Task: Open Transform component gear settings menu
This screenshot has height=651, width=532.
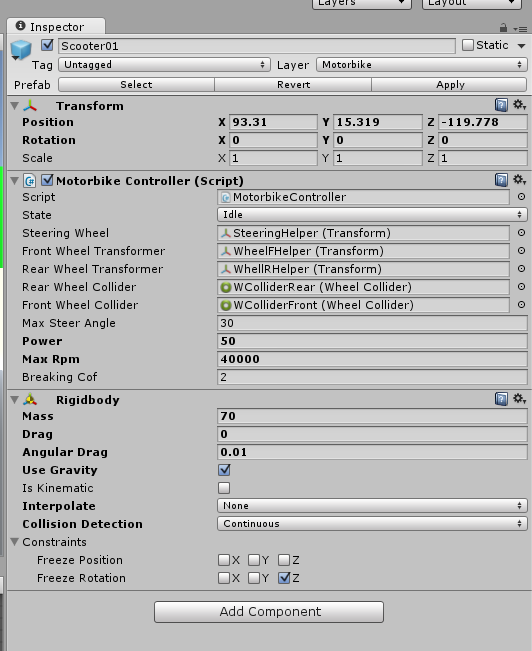Action: [x=519, y=105]
